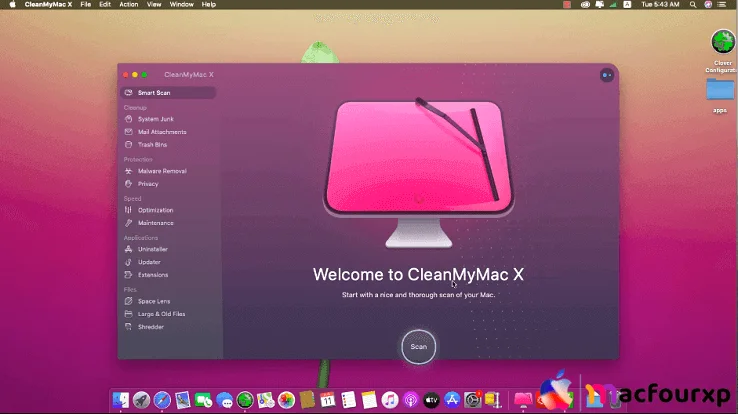This screenshot has height=414, width=738.
Task: Open Notification Center list icon
Action: [722, 4]
